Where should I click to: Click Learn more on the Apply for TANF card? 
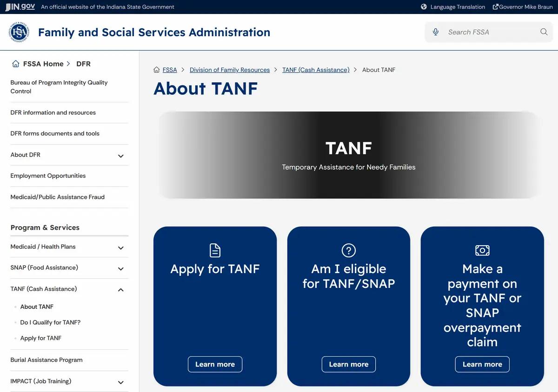215,364
